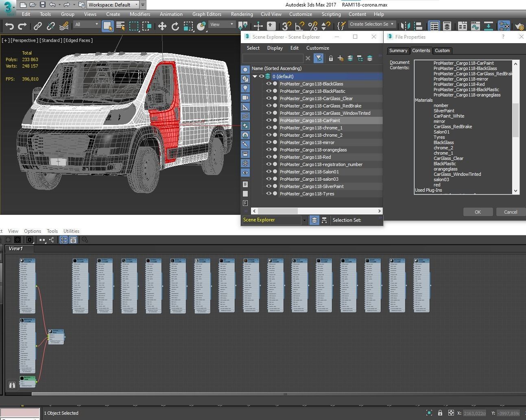
Task: Open the selection filter All dropdown
Action: point(87,24)
